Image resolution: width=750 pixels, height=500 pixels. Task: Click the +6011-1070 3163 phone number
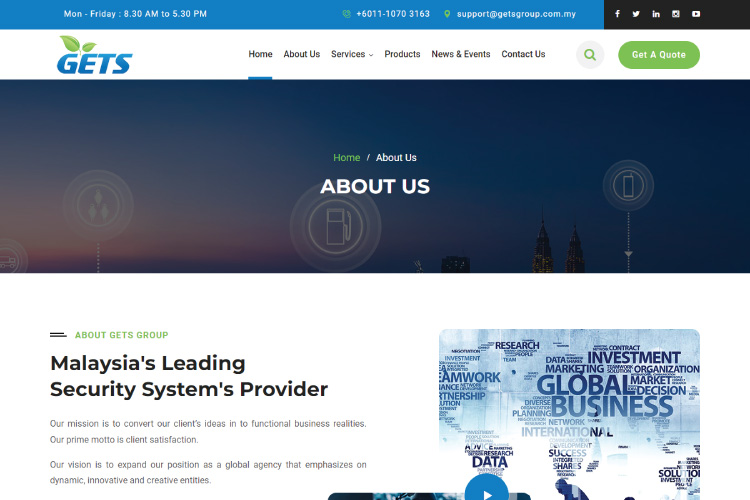[x=393, y=14]
